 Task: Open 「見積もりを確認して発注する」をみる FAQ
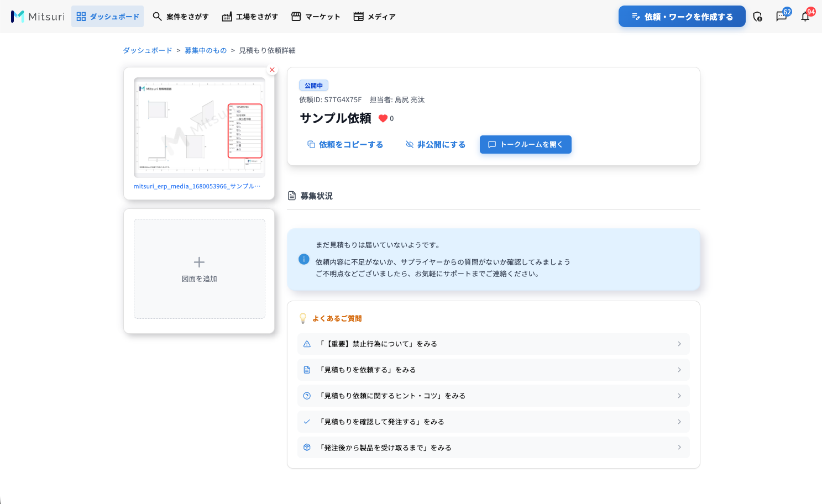point(494,422)
